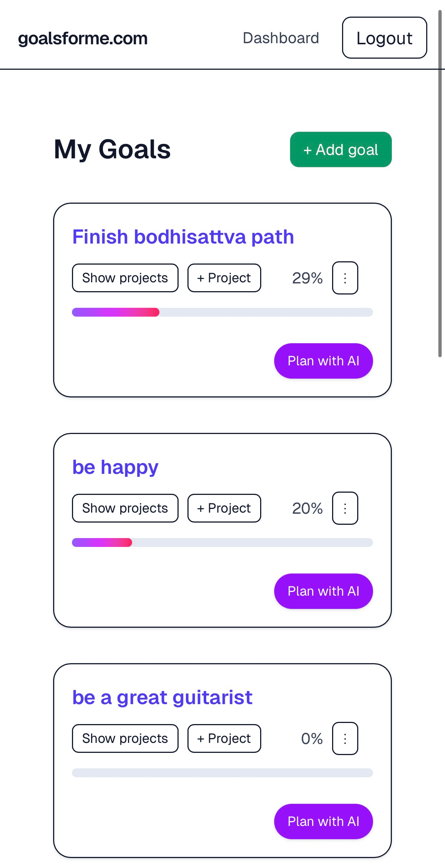Open three-dot menu for Finish bodhisattva path

[345, 278]
